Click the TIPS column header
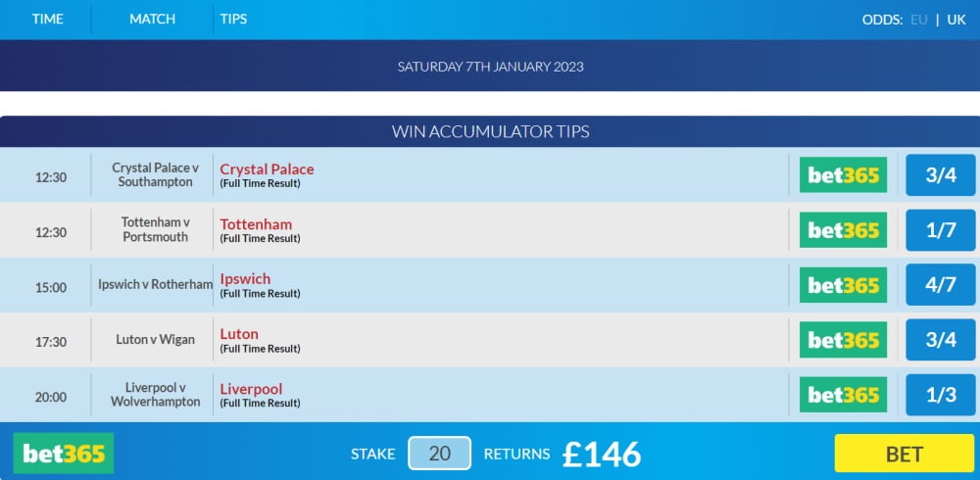 234,20
